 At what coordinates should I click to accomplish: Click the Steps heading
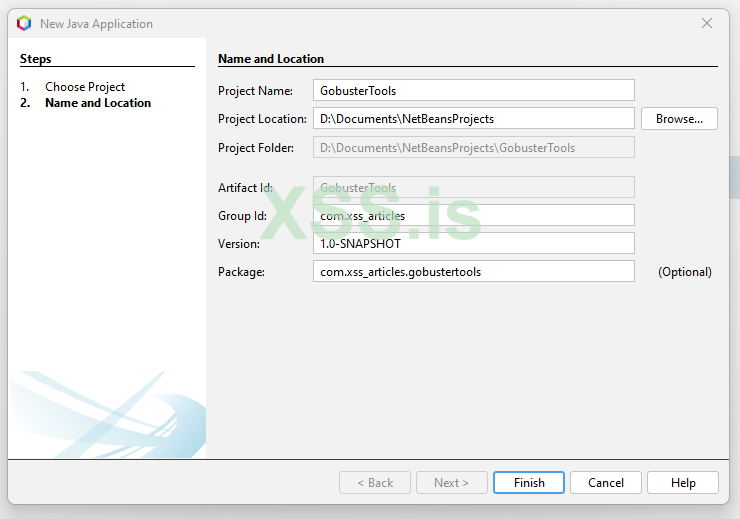coord(35,59)
